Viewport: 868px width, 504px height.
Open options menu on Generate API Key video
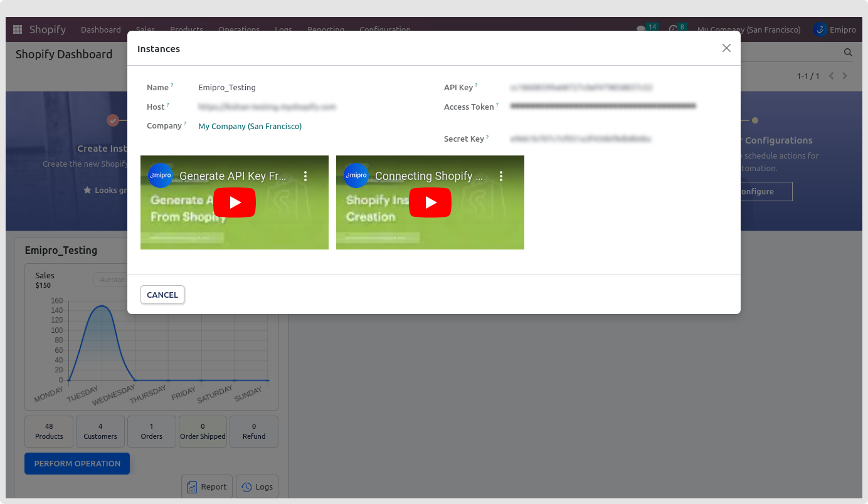305,176
